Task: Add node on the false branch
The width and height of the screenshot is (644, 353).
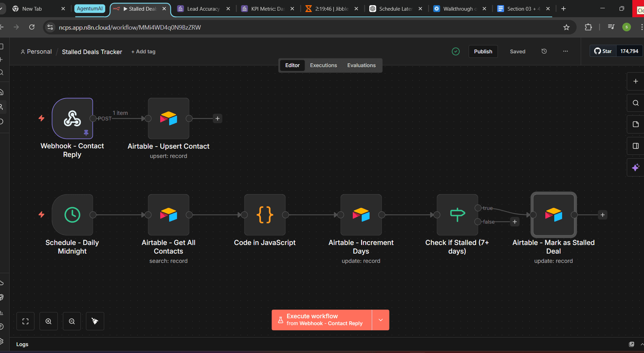Action: point(515,222)
